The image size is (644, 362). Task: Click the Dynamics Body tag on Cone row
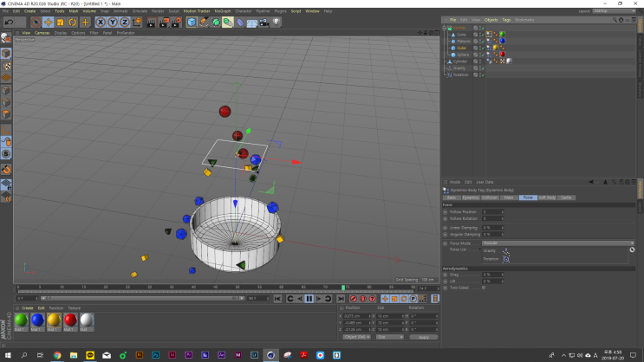point(489,35)
